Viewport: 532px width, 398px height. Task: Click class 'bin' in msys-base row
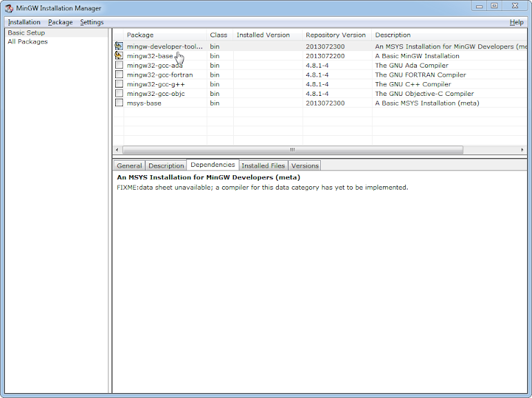click(x=215, y=103)
